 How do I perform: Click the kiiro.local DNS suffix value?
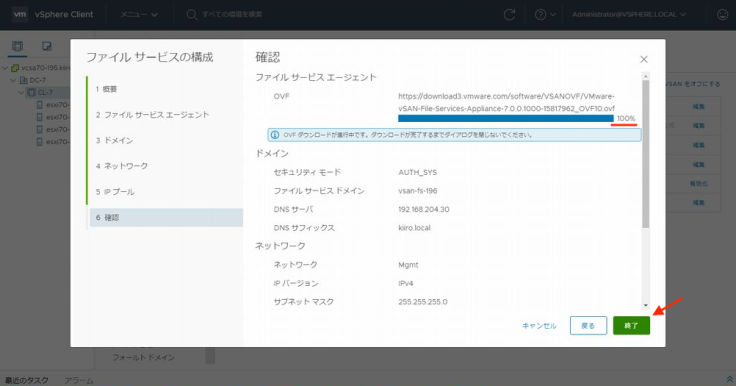[414, 228]
